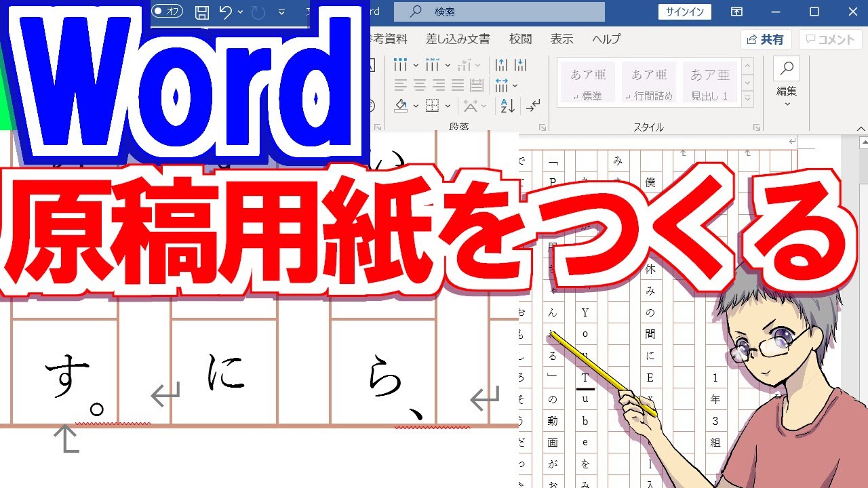The image size is (868, 488).
Task: Click the decrease indent icon
Action: (501, 66)
